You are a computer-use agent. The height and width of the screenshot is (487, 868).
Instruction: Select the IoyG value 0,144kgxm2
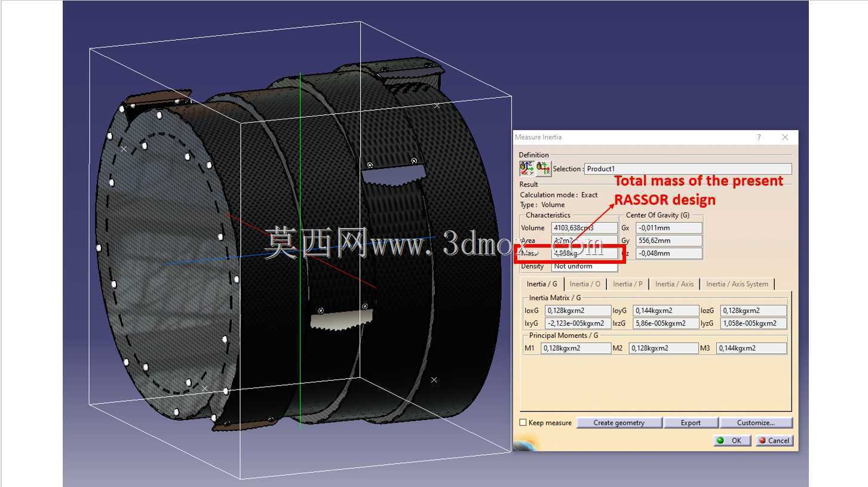pyautogui.click(x=665, y=310)
